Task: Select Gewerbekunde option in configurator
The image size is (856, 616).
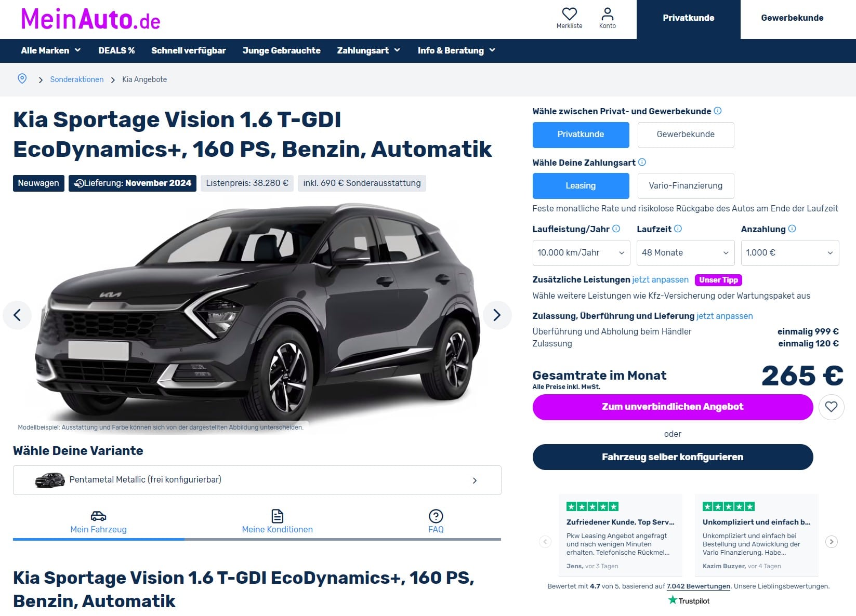Action: pos(686,135)
